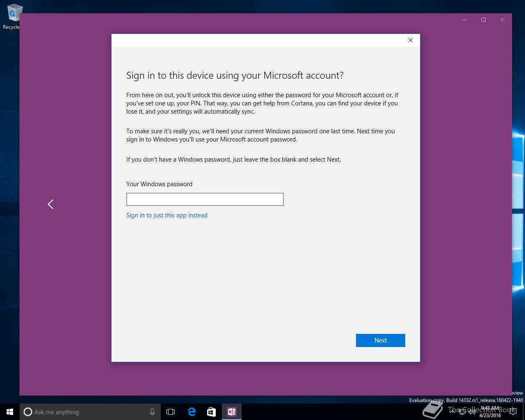Image resolution: width=525 pixels, height=420 pixels.
Task: Activate Cortana microphone in the search box
Action: click(x=152, y=412)
